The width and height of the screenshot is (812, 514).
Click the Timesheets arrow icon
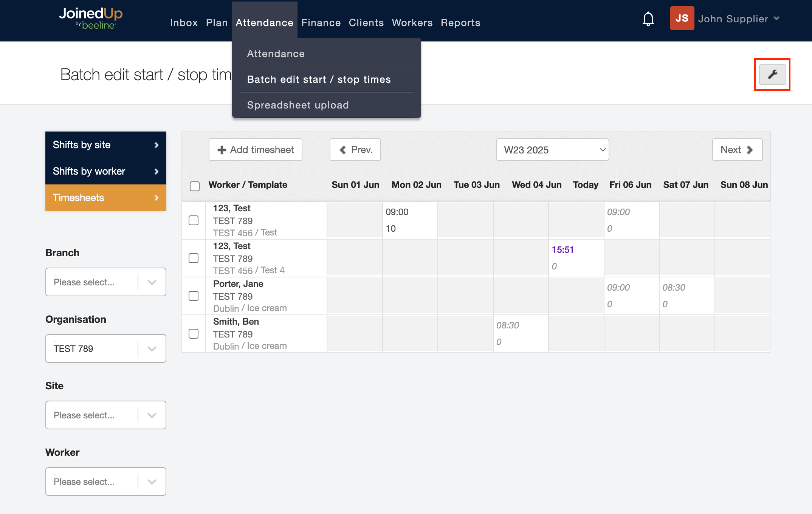point(157,198)
